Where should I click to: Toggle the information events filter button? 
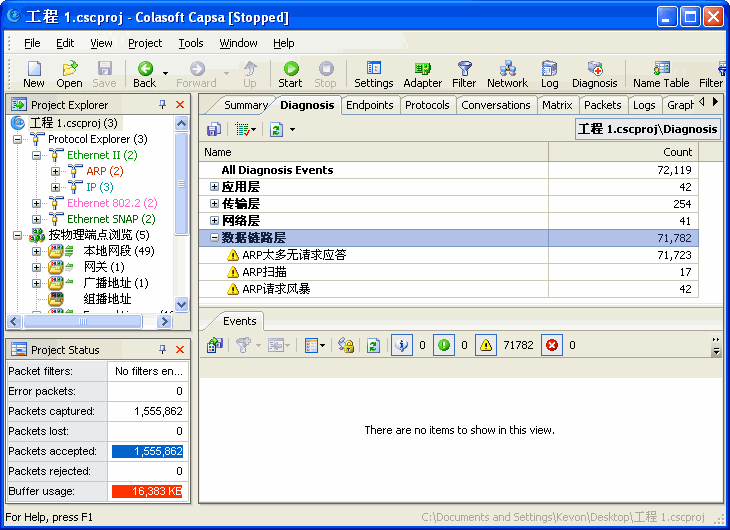[401, 345]
